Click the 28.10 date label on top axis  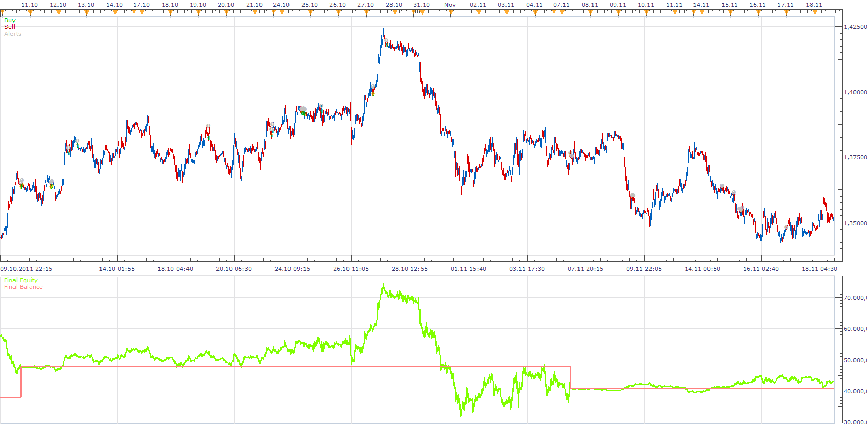point(394,5)
